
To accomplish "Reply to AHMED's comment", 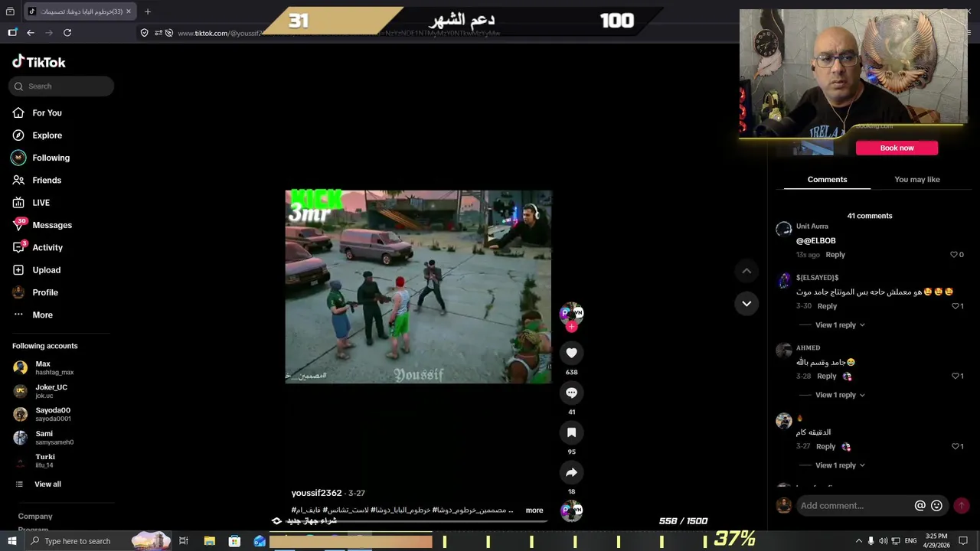I will [x=826, y=377].
